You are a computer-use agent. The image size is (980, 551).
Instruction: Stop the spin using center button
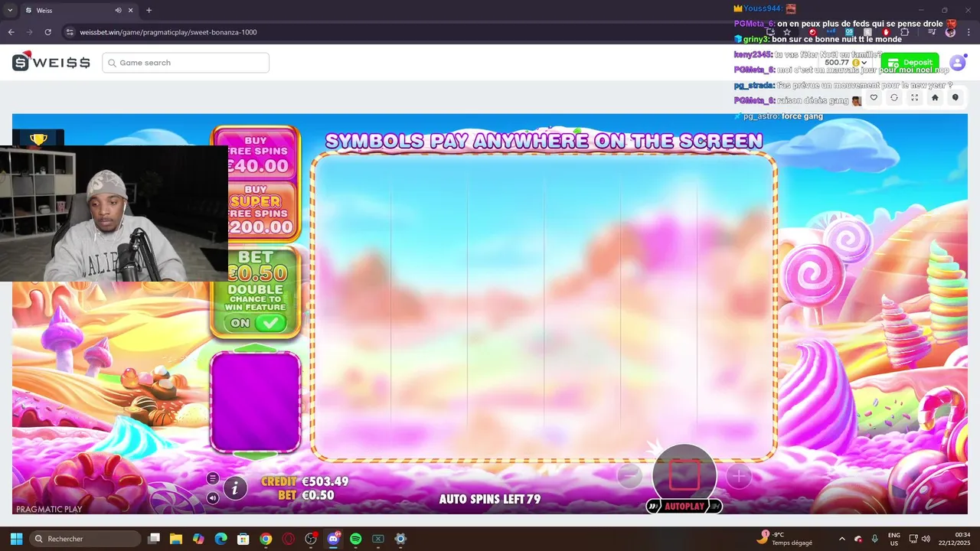click(x=684, y=475)
